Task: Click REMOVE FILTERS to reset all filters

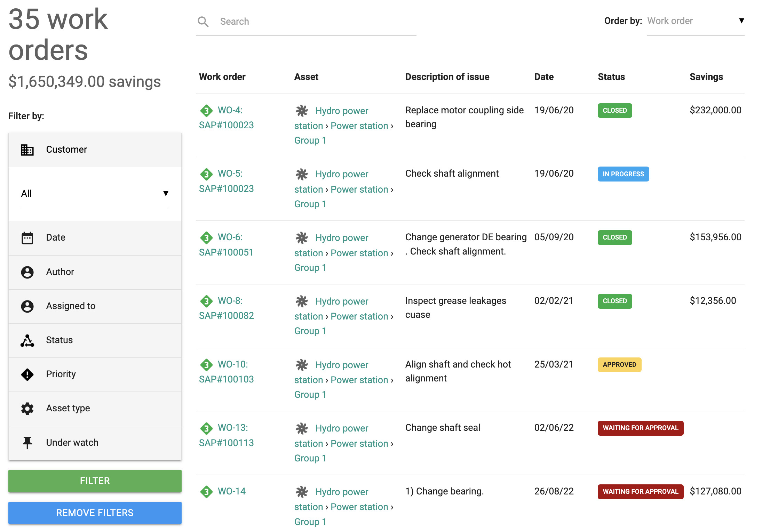Action: (x=94, y=512)
